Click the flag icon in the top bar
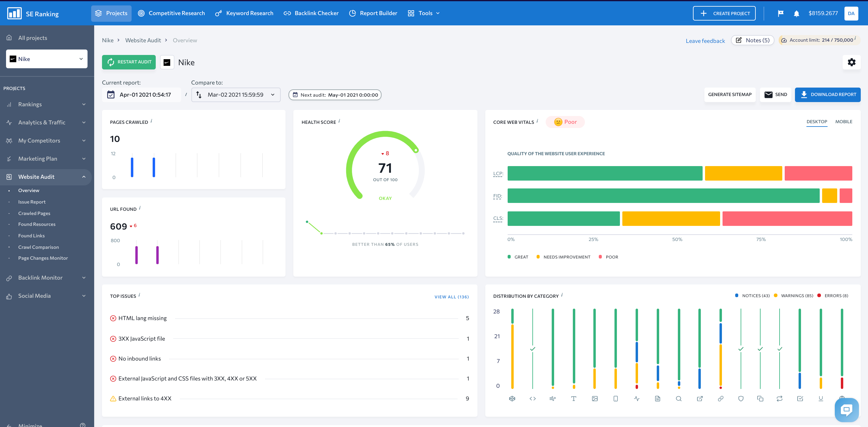The height and width of the screenshot is (427, 868). tap(781, 13)
